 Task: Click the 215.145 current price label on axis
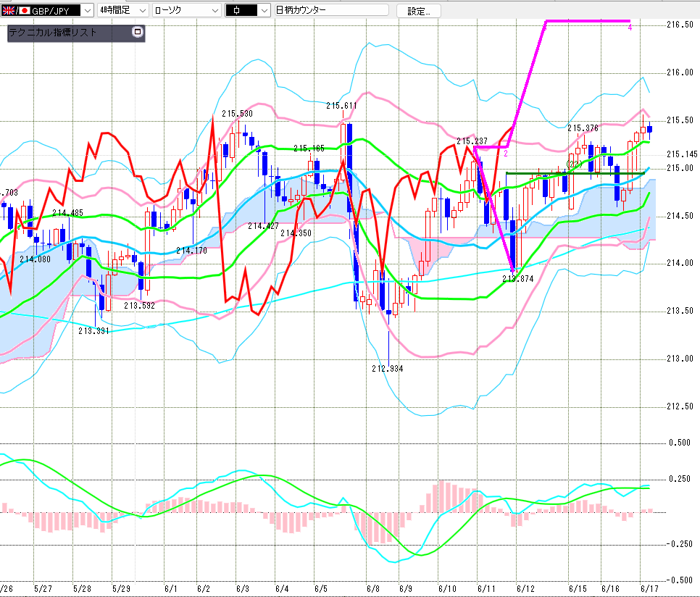pyautogui.click(x=682, y=154)
